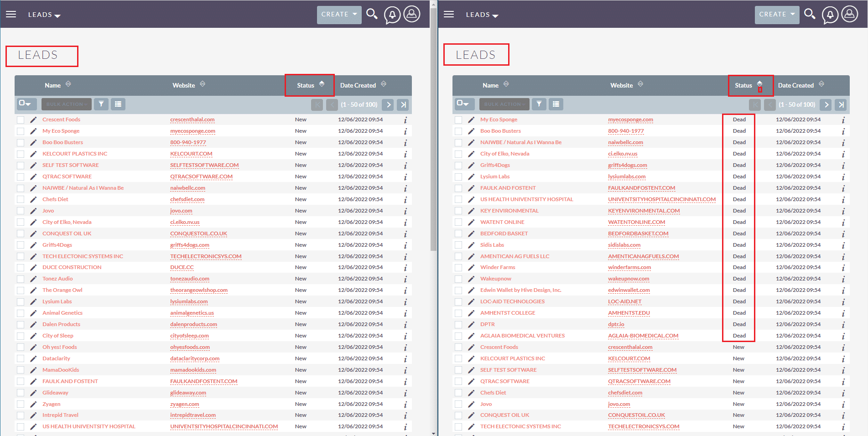Viewport: 868px width, 436px height.
Task: Click the filter funnel icon in right window
Action: 539,104
